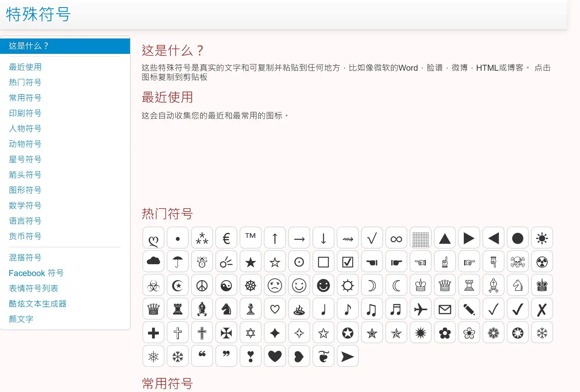Copy the opening double quote ornament symbol
Screen dimensions: 580x392
pos(202,356)
